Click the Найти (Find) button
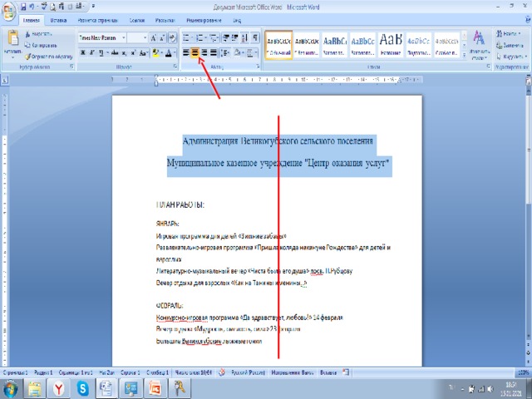 click(510, 33)
